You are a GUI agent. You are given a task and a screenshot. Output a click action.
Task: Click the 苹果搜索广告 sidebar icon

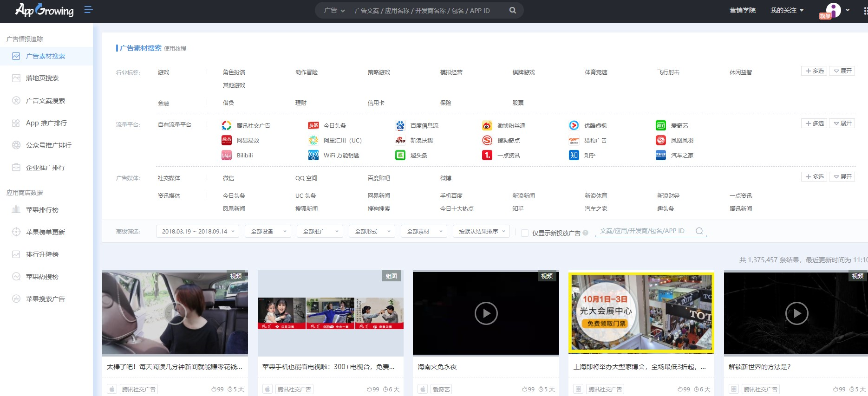tap(16, 299)
